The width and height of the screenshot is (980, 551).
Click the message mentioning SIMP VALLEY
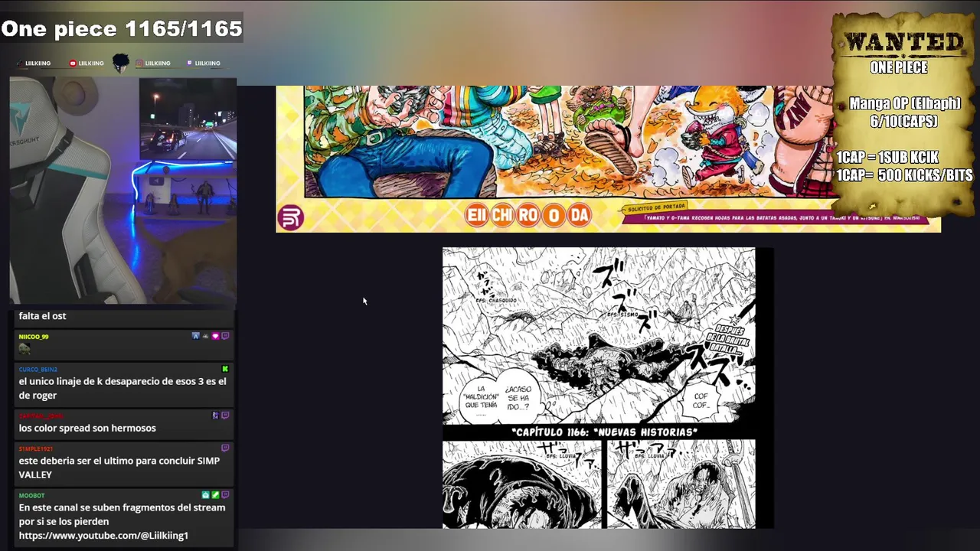coord(119,468)
